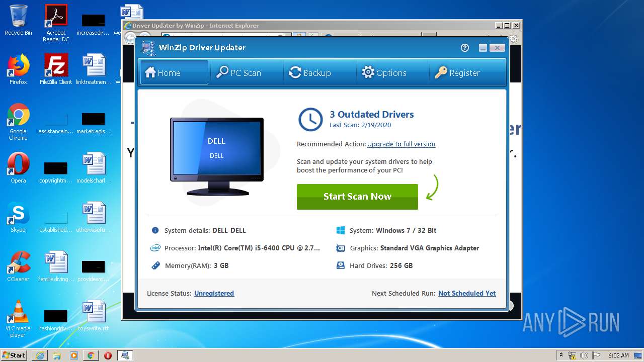
Task: Open the Acrobat Reader DC shortcut
Action: pyautogui.click(x=56, y=23)
